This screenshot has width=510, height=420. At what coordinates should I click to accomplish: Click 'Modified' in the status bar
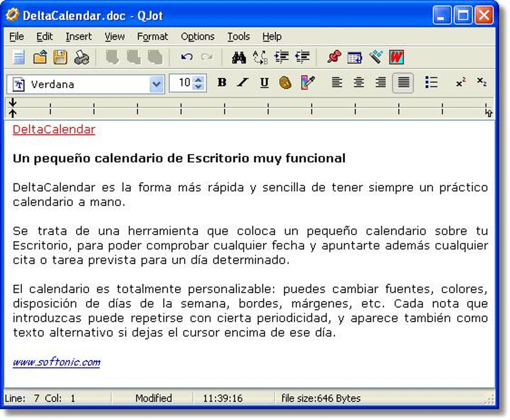tap(153, 398)
